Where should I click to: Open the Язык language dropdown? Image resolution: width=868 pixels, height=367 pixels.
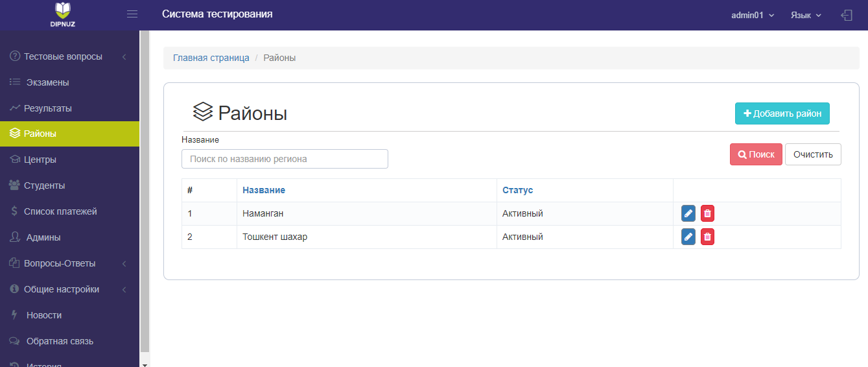806,15
